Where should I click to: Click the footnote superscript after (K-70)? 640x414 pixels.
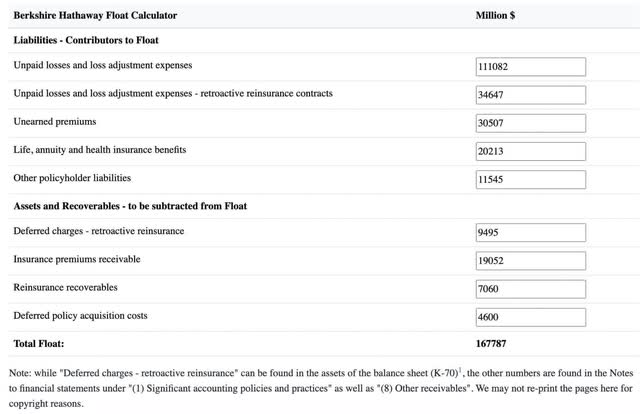coord(459,371)
